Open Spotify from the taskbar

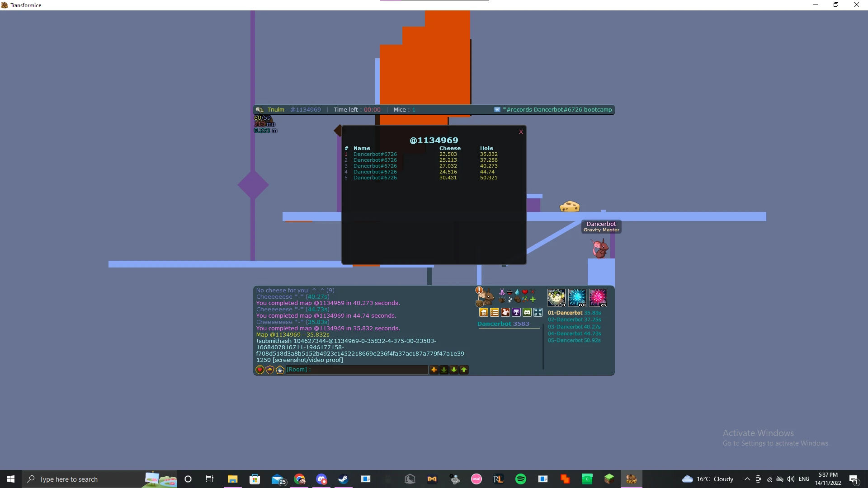point(521,479)
